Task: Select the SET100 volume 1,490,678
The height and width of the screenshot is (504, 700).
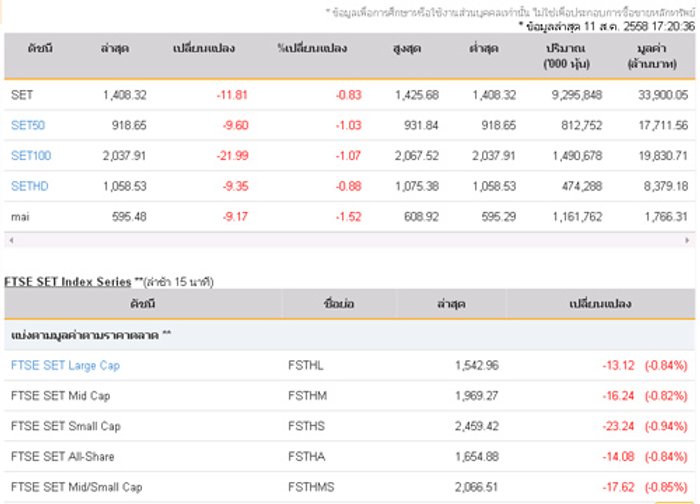Action: [577, 156]
